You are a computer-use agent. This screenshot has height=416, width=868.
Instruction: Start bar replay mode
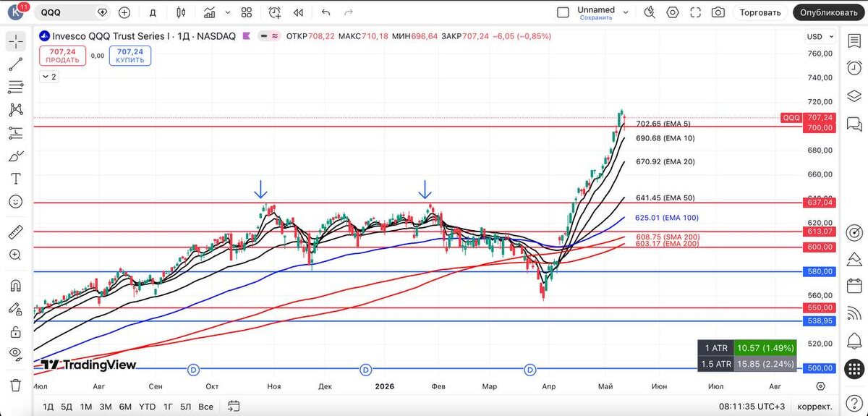(x=298, y=12)
